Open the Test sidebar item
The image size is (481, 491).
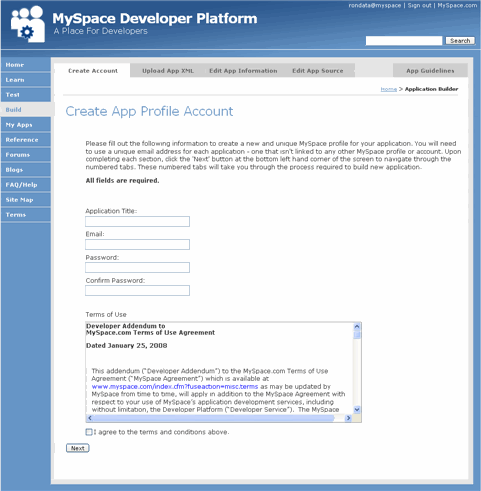pos(26,95)
